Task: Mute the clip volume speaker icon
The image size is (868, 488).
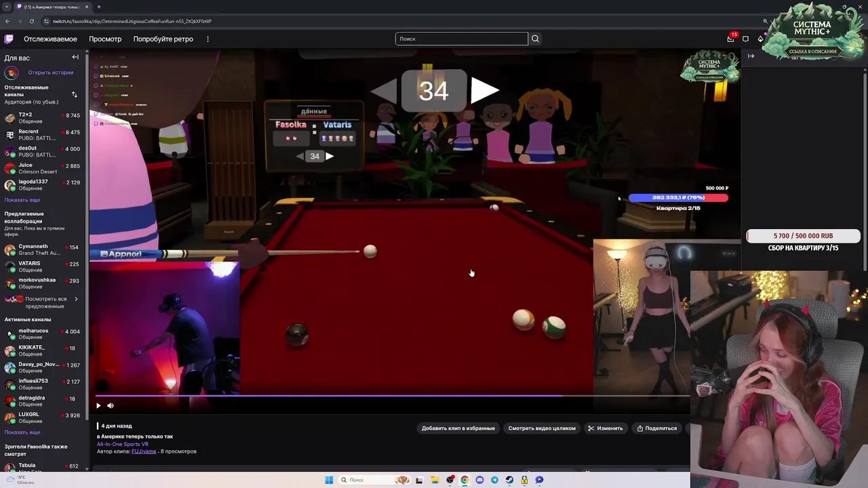Action: tap(111, 405)
